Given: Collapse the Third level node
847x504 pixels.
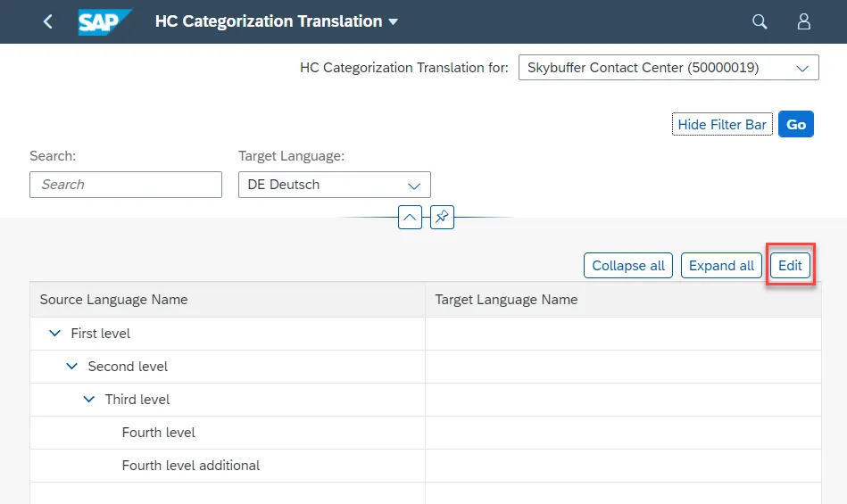Looking at the screenshot, I should [x=89, y=400].
